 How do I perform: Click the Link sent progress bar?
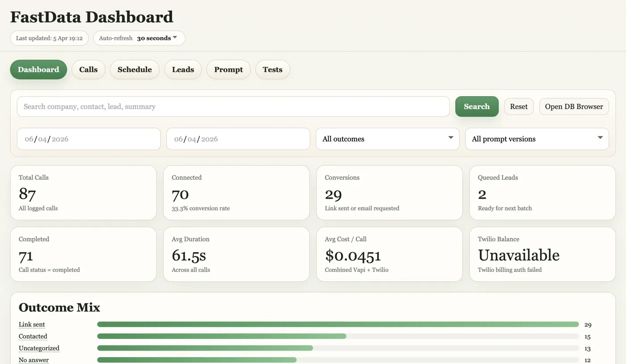[x=338, y=325]
